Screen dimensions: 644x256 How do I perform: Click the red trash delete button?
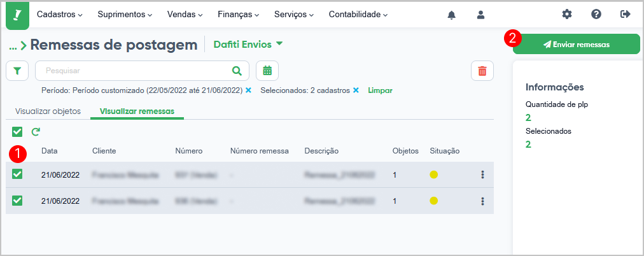482,71
